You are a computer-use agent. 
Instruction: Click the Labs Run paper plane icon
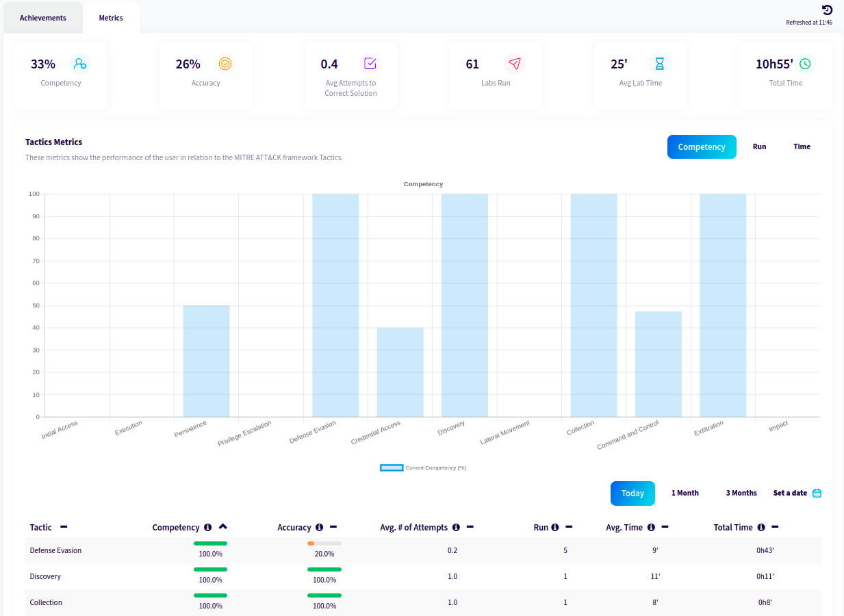coord(515,63)
